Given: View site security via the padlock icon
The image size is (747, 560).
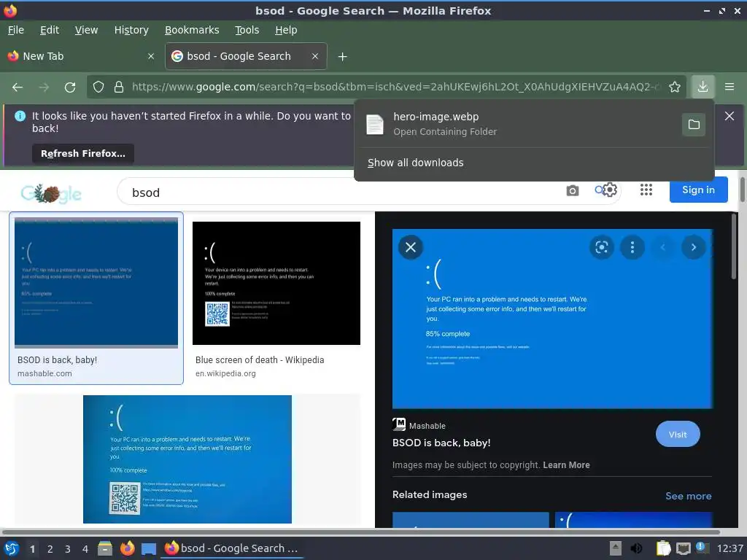Looking at the screenshot, I should [119, 87].
